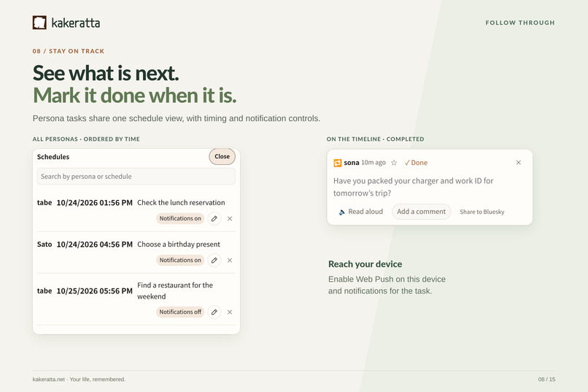Edit the birthday present schedule
This screenshot has height=392, width=588.
pyautogui.click(x=214, y=260)
